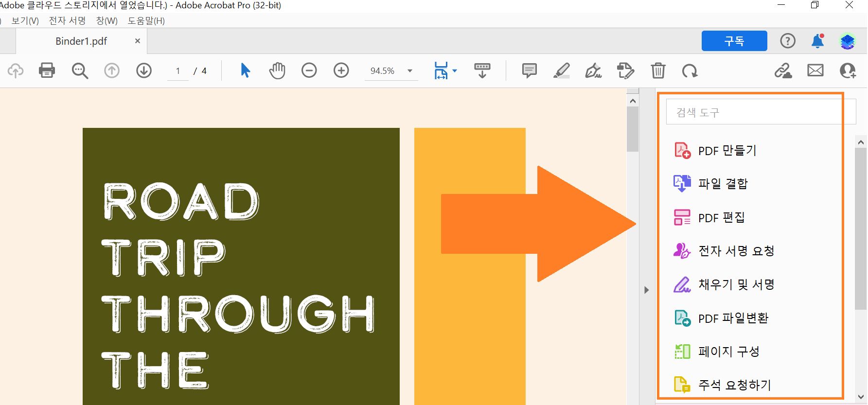Click the tools pane scrollbar thumb
Image resolution: width=868 pixels, height=405 pixels.
(x=861, y=229)
